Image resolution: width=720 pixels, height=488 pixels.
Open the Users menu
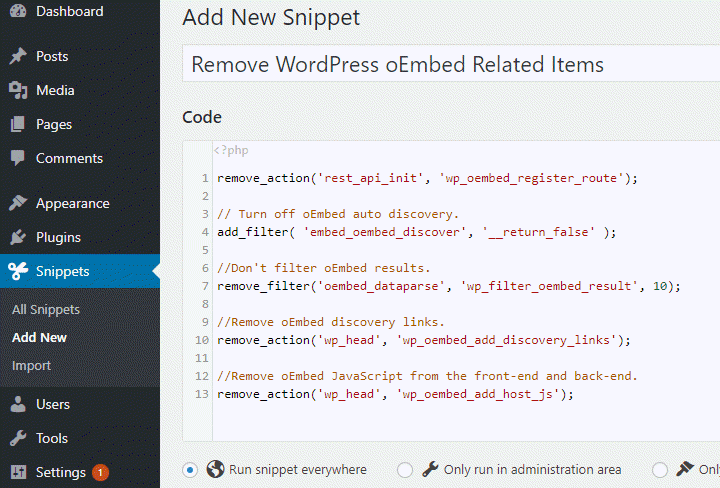(x=80, y=404)
